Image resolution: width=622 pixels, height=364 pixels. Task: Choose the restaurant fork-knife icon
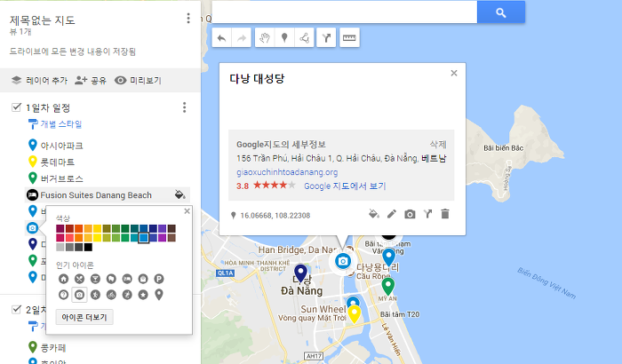(x=79, y=279)
